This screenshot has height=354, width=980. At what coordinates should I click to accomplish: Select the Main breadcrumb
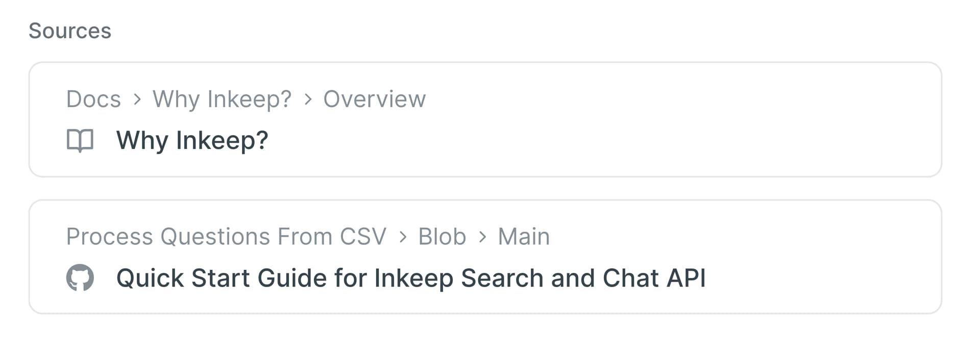click(x=524, y=237)
